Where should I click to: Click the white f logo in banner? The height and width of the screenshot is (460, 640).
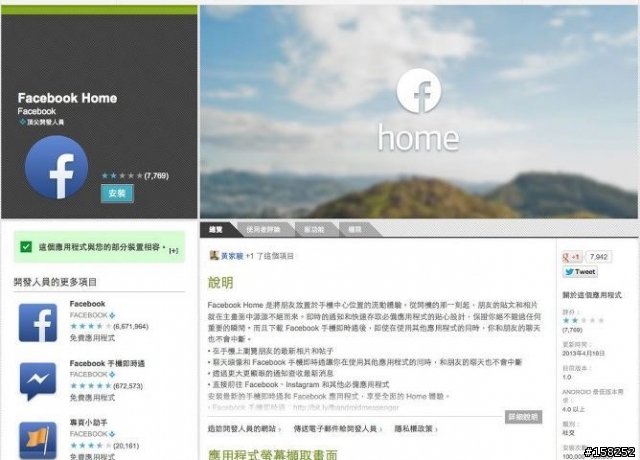[x=419, y=91]
